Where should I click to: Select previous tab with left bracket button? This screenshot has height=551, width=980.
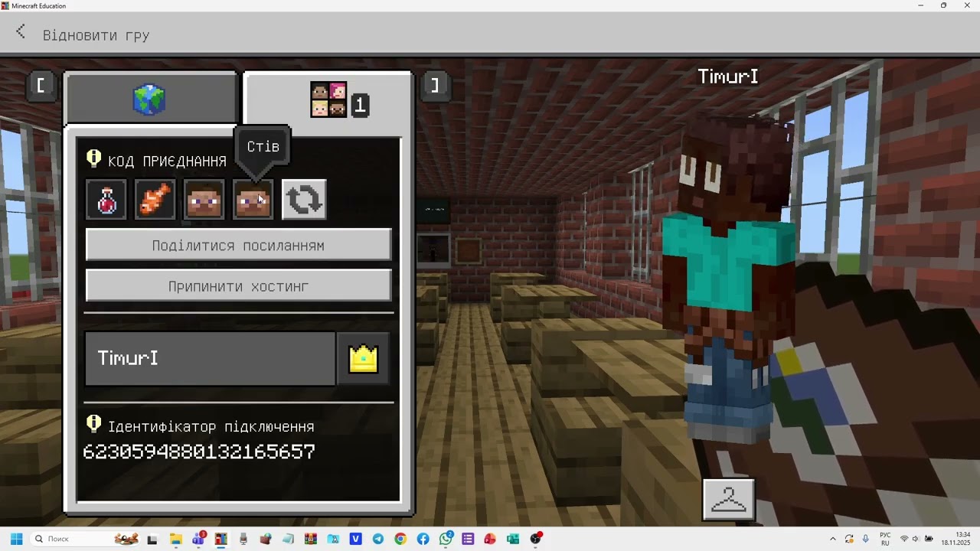coord(41,85)
